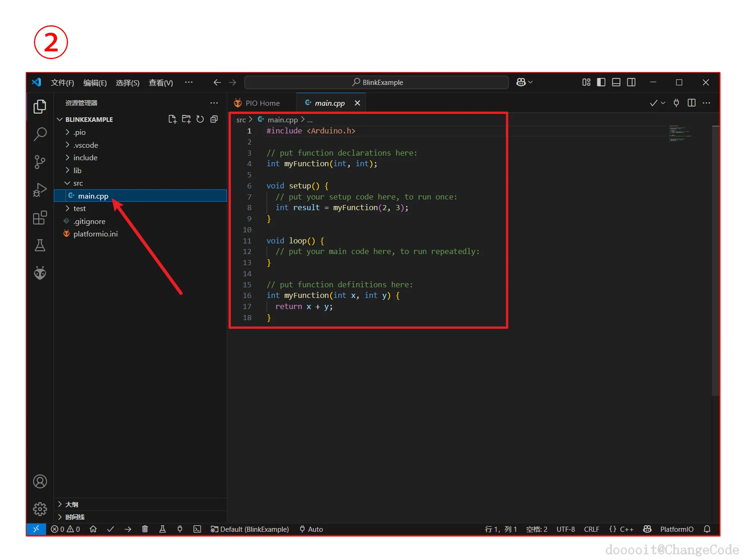
Task: Click New File icon in explorer header
Action: click(172, 119)
